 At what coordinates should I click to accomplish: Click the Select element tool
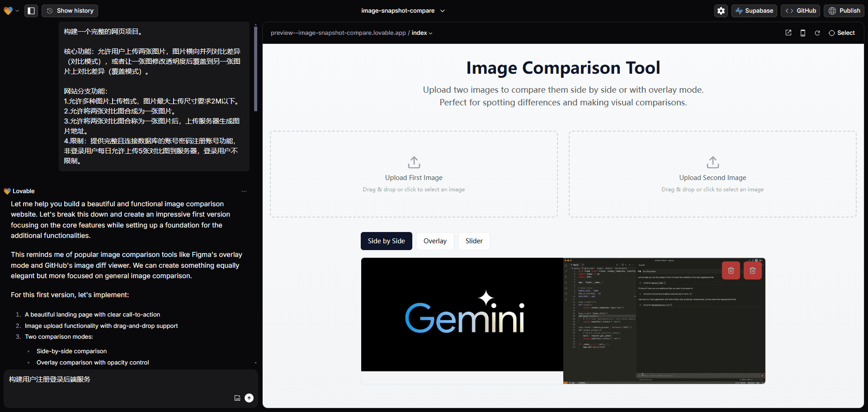click(842, 33)
